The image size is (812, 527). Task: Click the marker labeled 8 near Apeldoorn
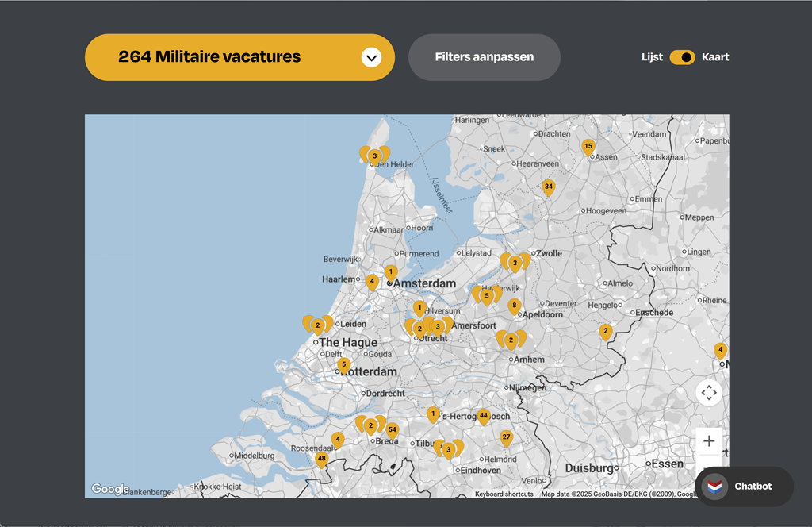(514, 306)
